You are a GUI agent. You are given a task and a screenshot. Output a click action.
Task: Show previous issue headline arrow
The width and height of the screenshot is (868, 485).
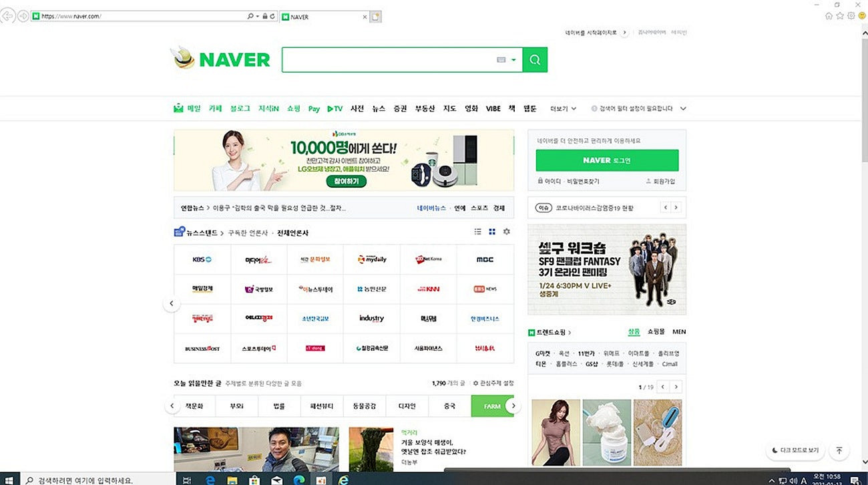pos(666,208)
